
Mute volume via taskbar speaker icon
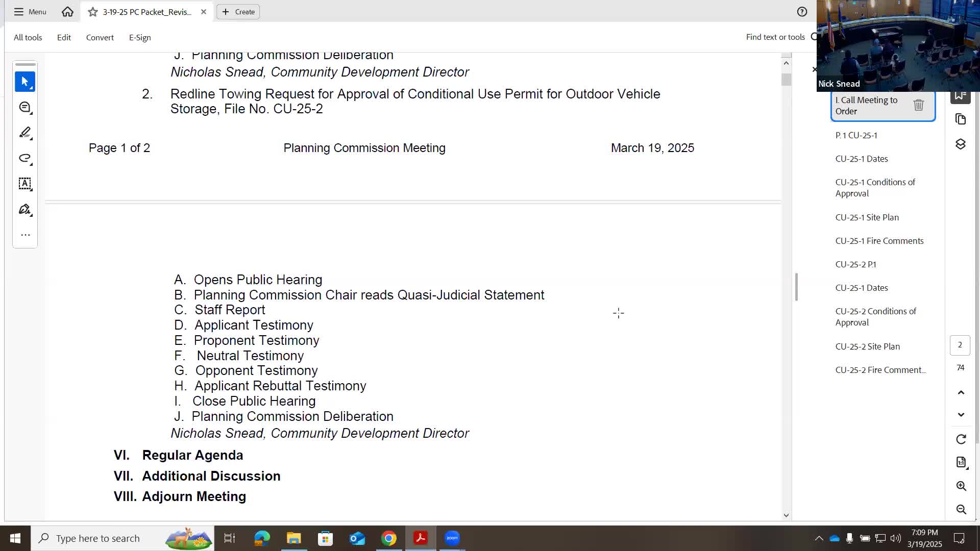896,538
